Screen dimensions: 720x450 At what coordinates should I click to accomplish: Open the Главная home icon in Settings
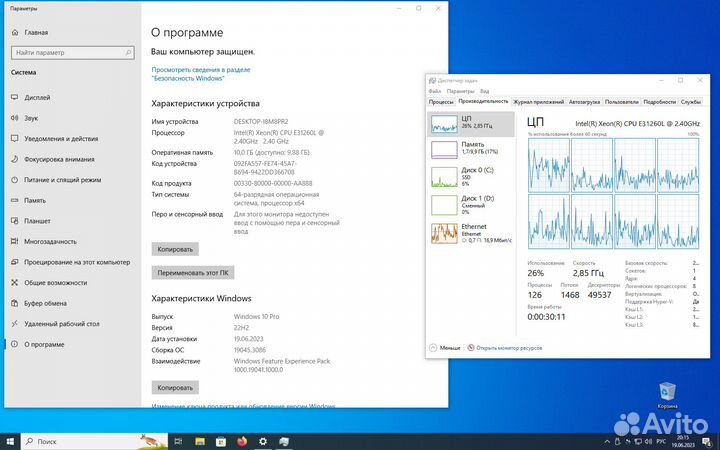pyautogui.click(x=15, y=33)
